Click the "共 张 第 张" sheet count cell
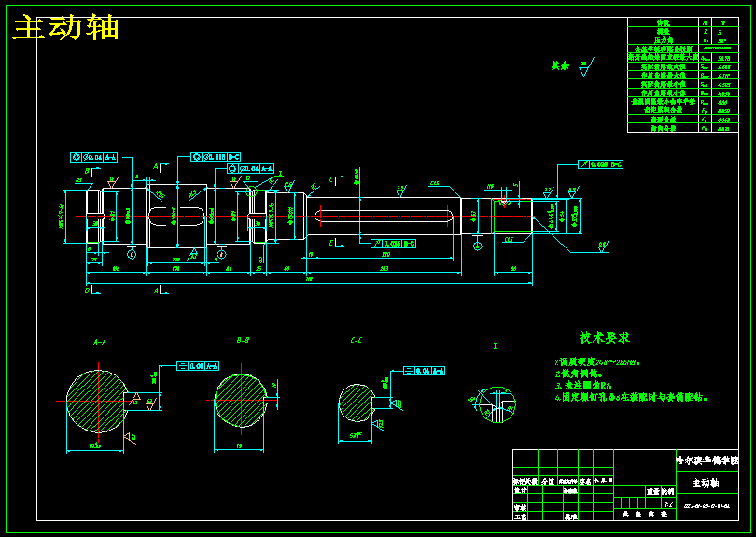This screenshot has height=537, width=756. click(645, 515)
